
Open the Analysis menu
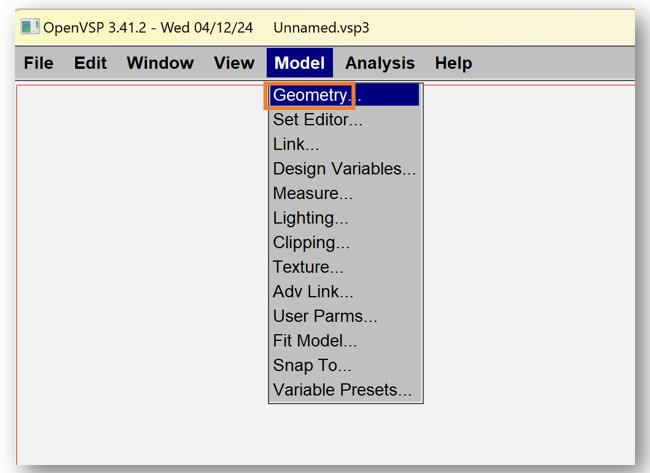click(x=380, y=63)
